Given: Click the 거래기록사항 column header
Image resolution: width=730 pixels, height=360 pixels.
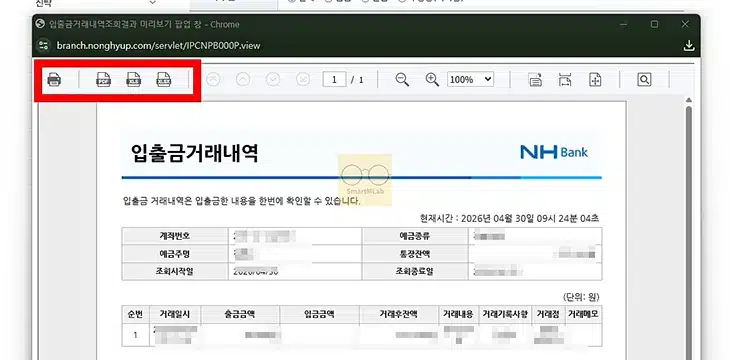Looking at the screenshot, I should click(505, 314).
